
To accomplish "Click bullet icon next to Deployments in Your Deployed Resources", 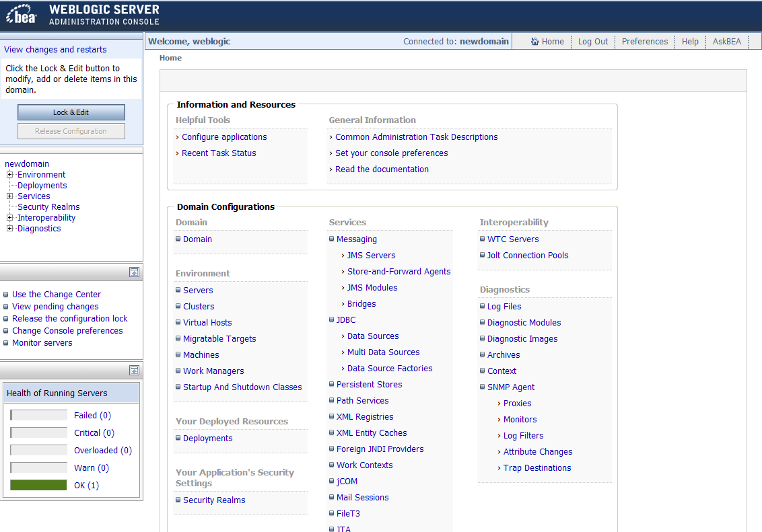I will pos(178,438).
